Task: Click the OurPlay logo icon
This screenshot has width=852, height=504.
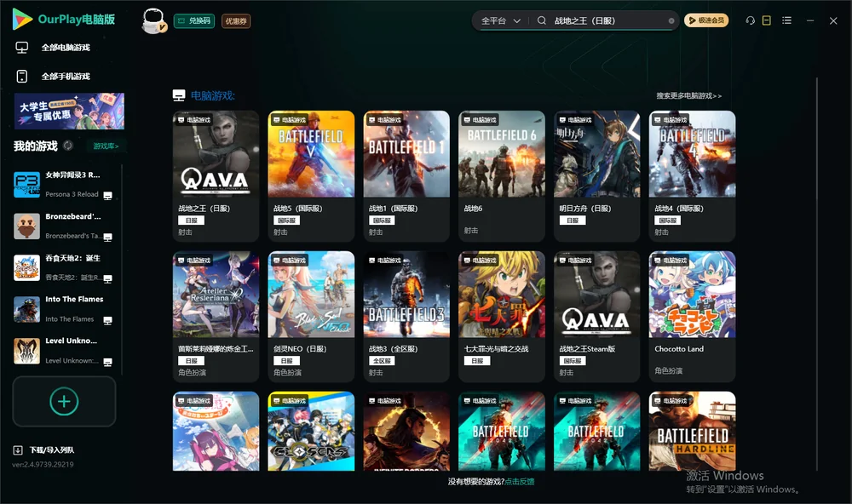Action: (22, 19)
